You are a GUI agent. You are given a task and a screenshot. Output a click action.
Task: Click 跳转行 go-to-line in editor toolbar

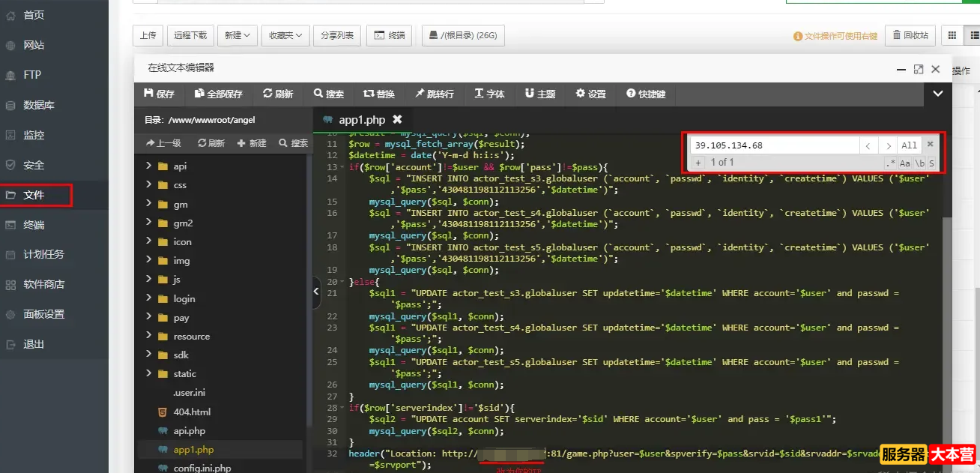(435, 94)
